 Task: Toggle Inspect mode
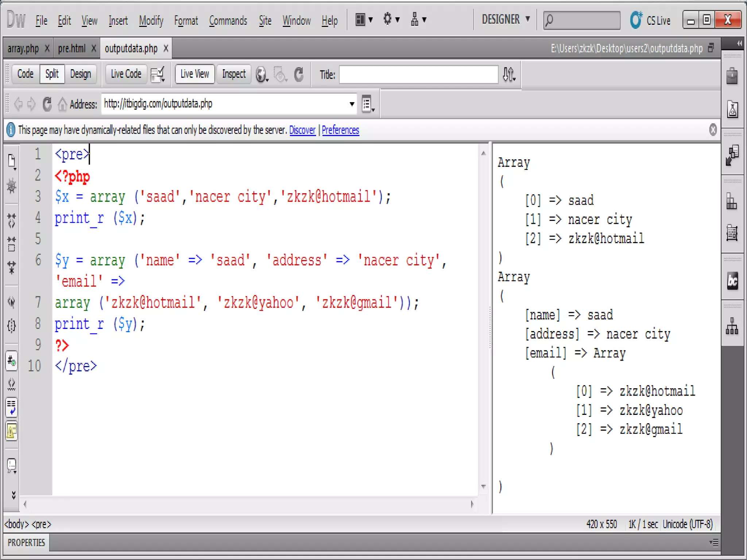[234, 74]
